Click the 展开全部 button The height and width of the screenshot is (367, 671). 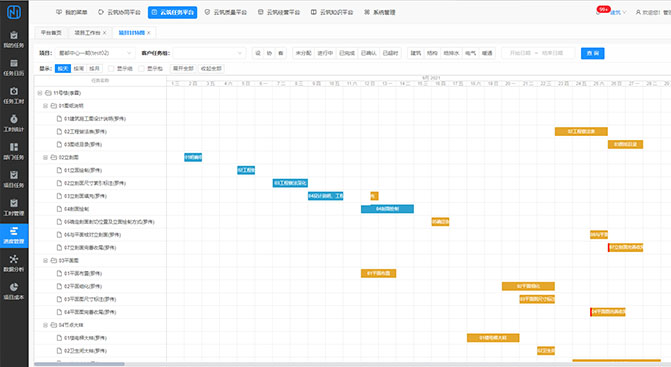[x=183, y=68]
